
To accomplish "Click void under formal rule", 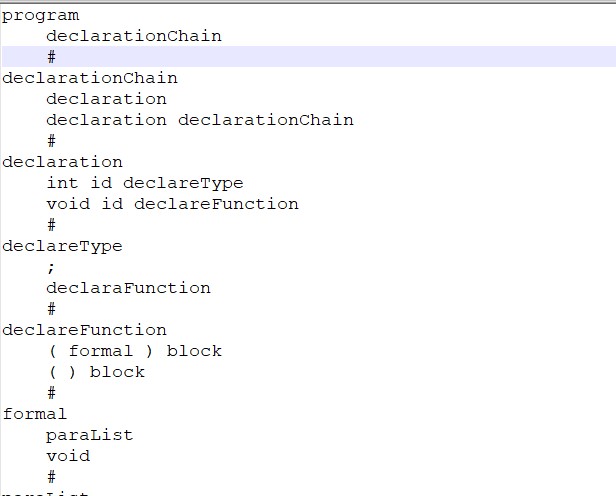I will (x=68, y=456).
